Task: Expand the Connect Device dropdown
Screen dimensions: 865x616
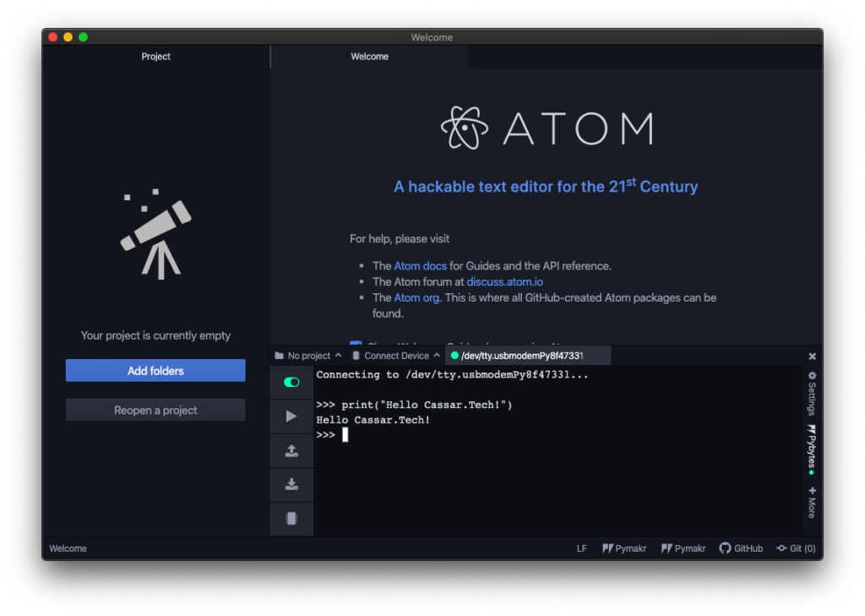Action: [x=396, y=356]
